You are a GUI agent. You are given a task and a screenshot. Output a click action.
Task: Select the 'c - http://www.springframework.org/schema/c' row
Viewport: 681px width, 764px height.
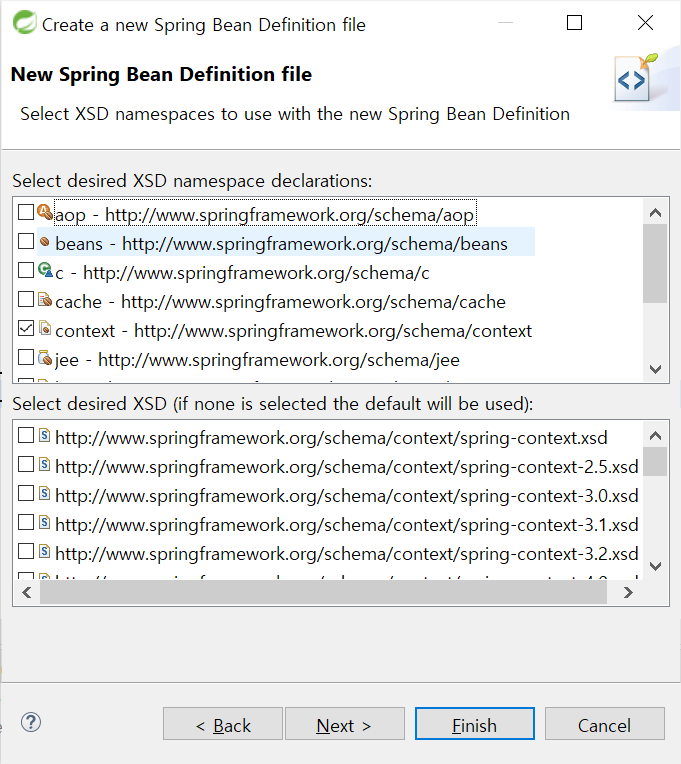click(x=243, y=273)
